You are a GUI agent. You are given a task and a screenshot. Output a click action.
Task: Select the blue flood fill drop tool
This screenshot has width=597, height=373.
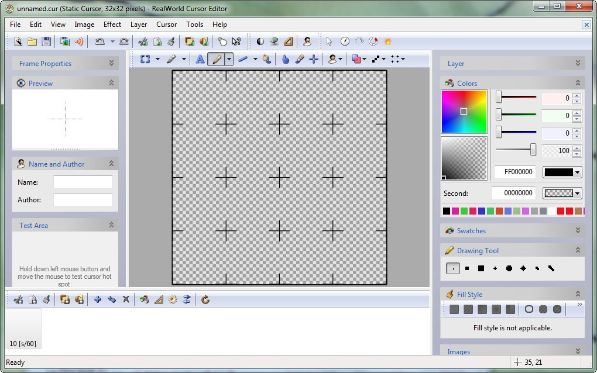(285, 59)
